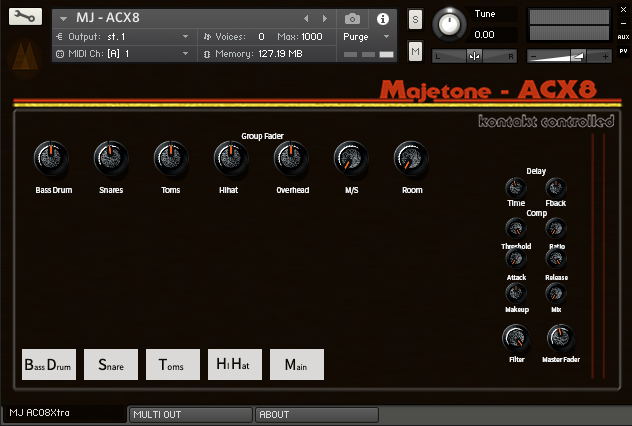The image size is (632, 426).
Task: Toggle the AUX sends panel
Action: (x=623, y=37)
